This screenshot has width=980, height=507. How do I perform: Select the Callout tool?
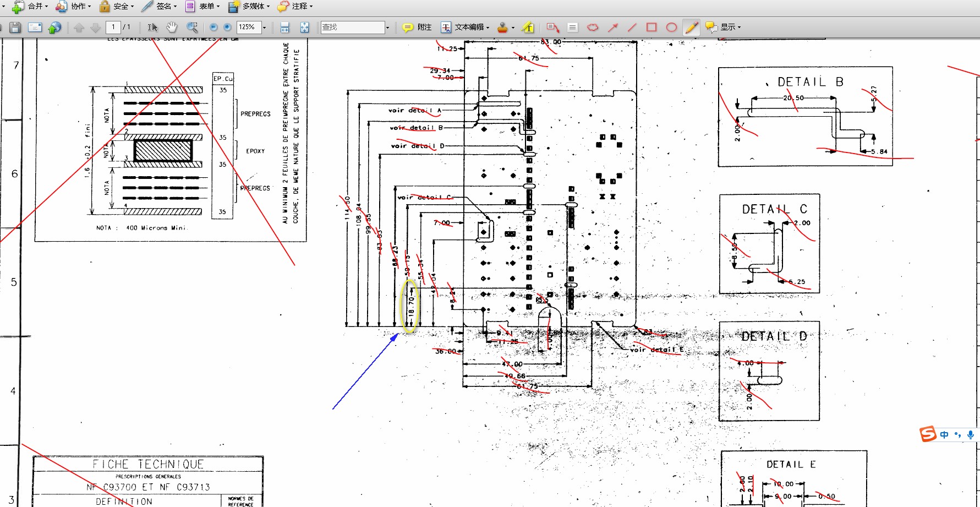tap(553, 27)
